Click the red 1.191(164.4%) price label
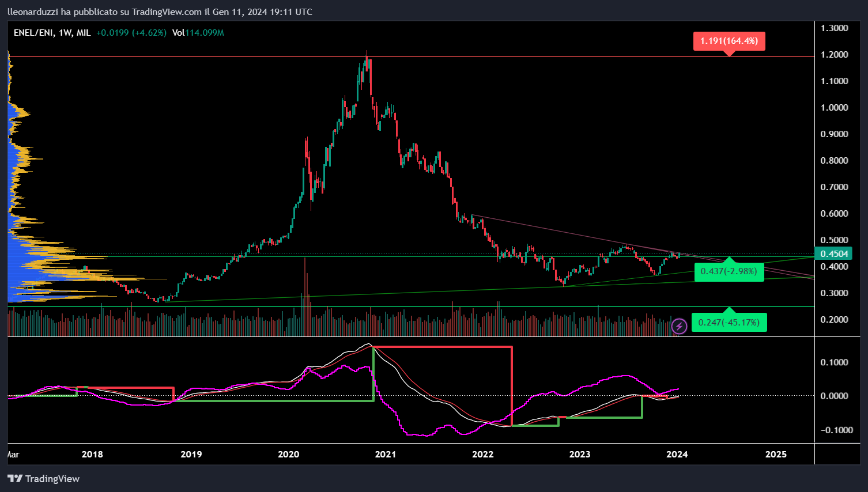Image resolution: width=868 pixels, height=492 pixels. pyautogui.click(x=729, y=41)
